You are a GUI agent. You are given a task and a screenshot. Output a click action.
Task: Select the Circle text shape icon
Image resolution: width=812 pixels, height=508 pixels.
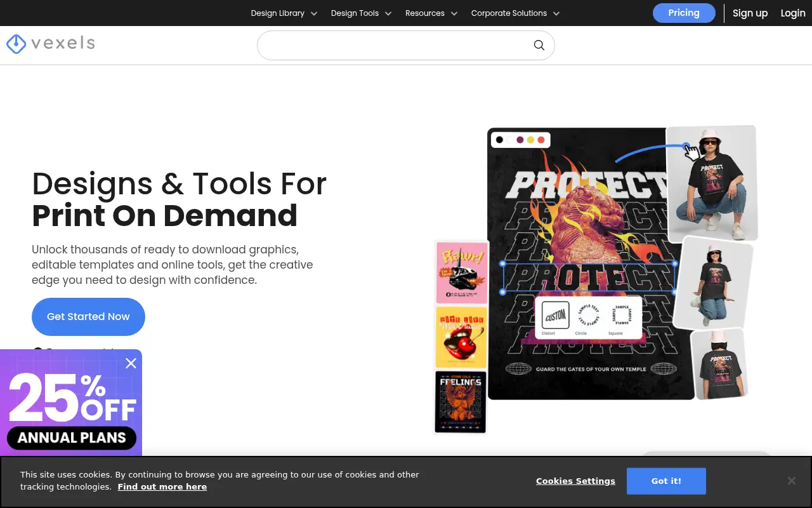click(x=587, y=315)
